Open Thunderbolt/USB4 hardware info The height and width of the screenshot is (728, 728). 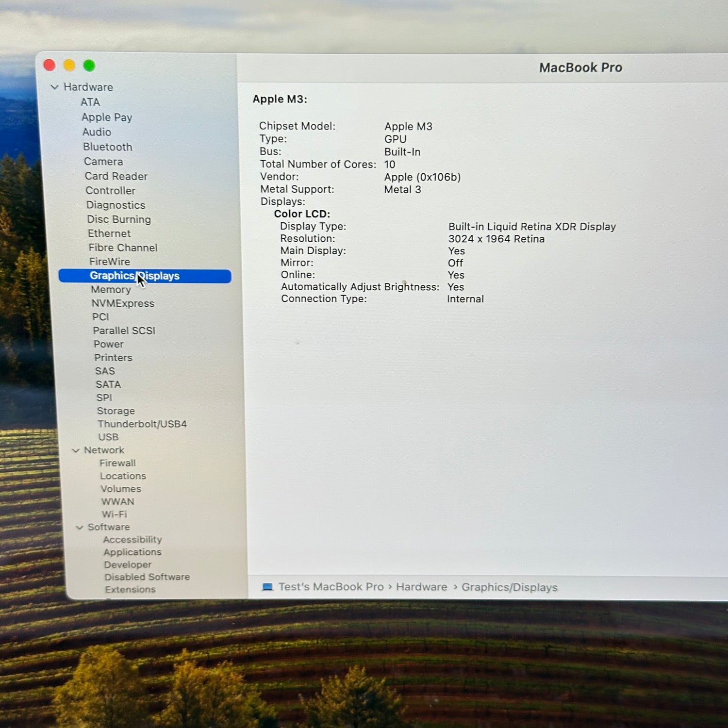(142, 424)
